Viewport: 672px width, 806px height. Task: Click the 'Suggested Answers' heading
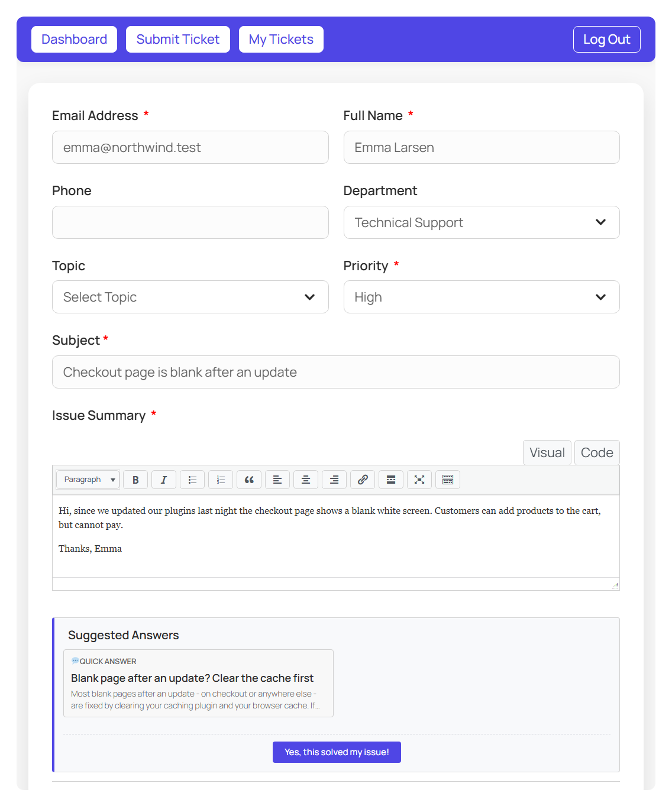[x=124, y=635]
